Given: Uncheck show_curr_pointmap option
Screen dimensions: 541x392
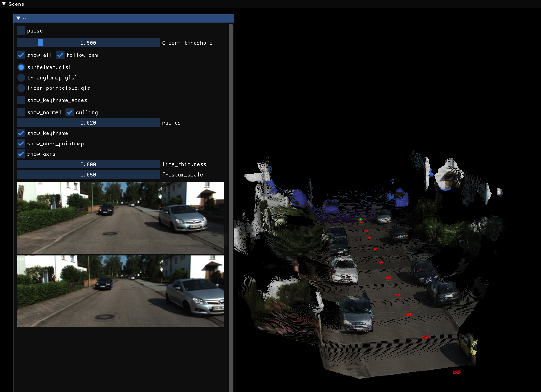Looking at the screenshot, I should pyautogui.click(x=21, y=144).
